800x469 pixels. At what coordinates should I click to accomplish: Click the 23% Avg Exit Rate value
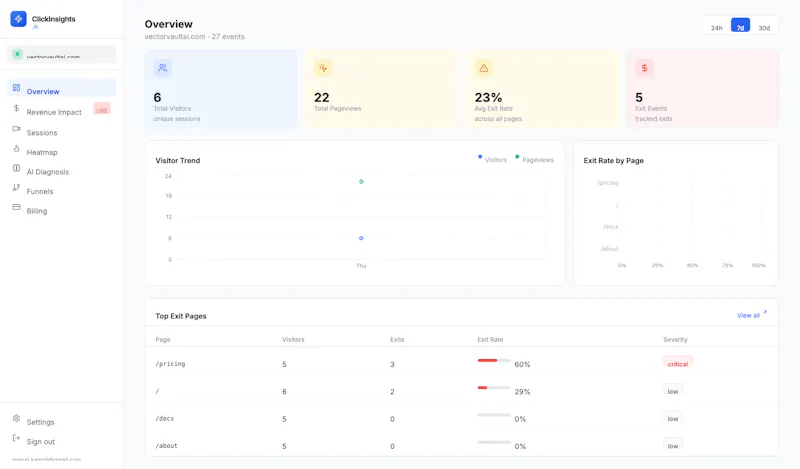pos(488,97)
